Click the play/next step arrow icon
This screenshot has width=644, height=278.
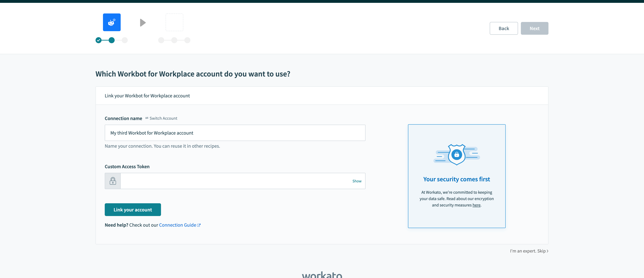pyautogui.click(x=143, y=23)
